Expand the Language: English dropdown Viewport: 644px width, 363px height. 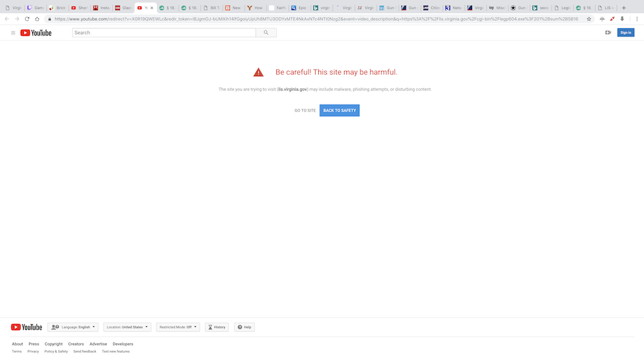[x=73, y=327]
